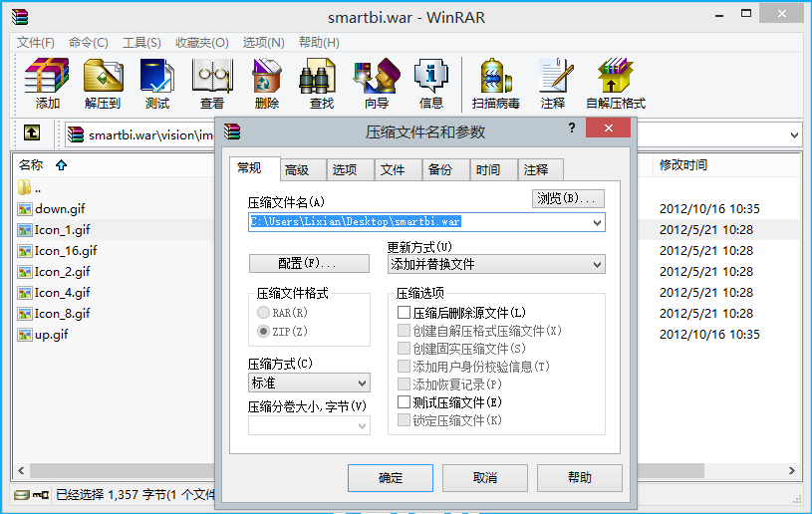This screenshot has width=812, height=514.
Task: Click the 浏览(B)... browse button
Action: [568, 198]
